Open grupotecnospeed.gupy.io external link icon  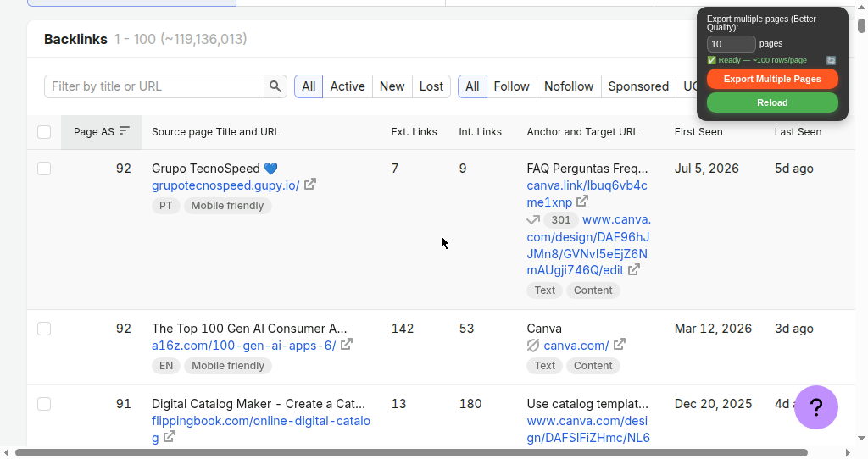point(310,184)
